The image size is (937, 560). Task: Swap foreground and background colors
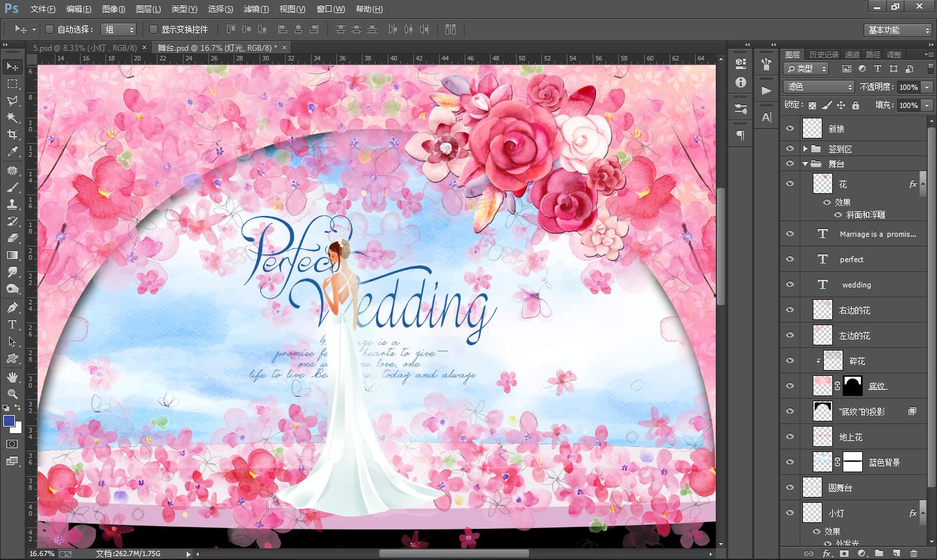[18, 408]
